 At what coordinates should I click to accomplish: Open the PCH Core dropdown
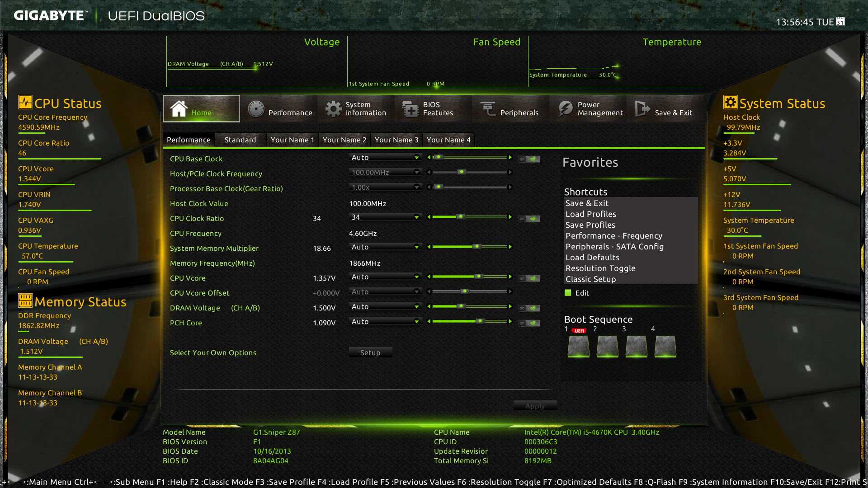(385, 321)
